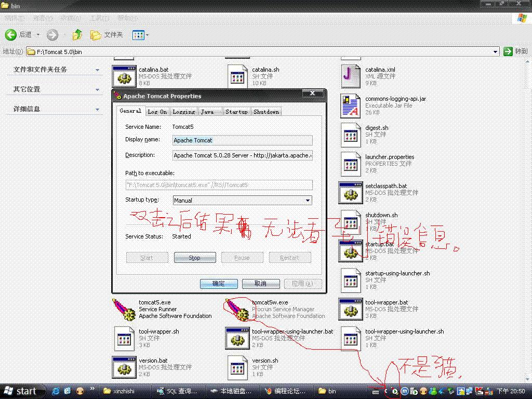Select the tool-wrapper-using-launcher.bat file icon
The width and height of the screenshot is (532, 399).
click(237, 338)
